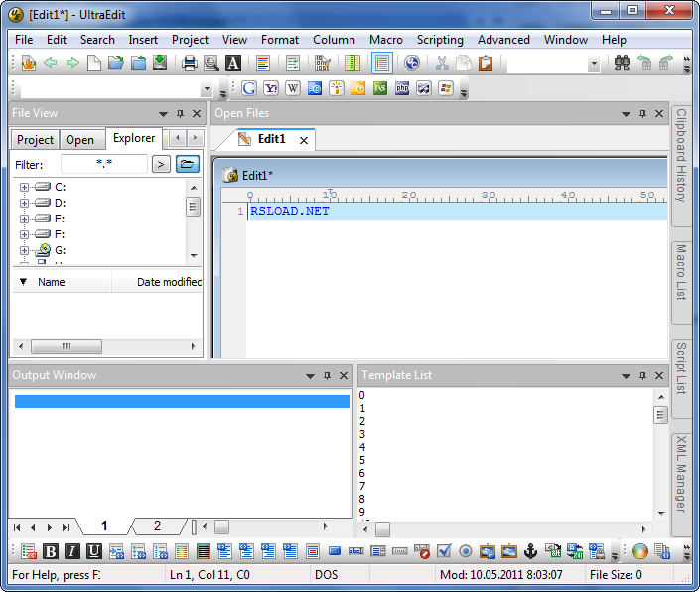700x592 pixels.
Task: Open the Output Window panel dropdown arrow
Action: [x=310, y=376]
